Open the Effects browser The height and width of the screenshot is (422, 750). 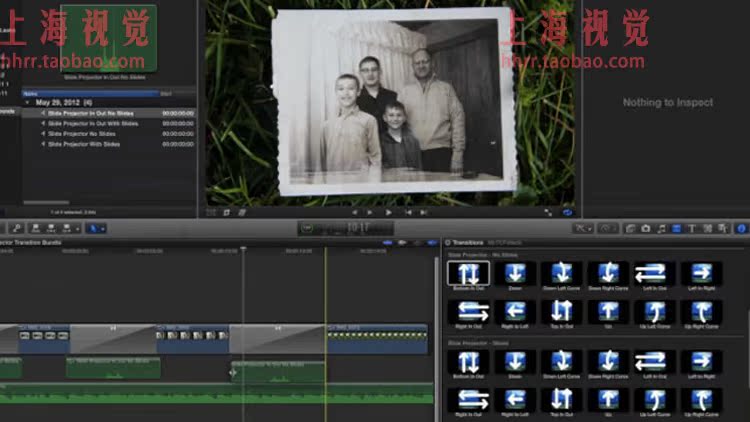click(x=630, y=229)
